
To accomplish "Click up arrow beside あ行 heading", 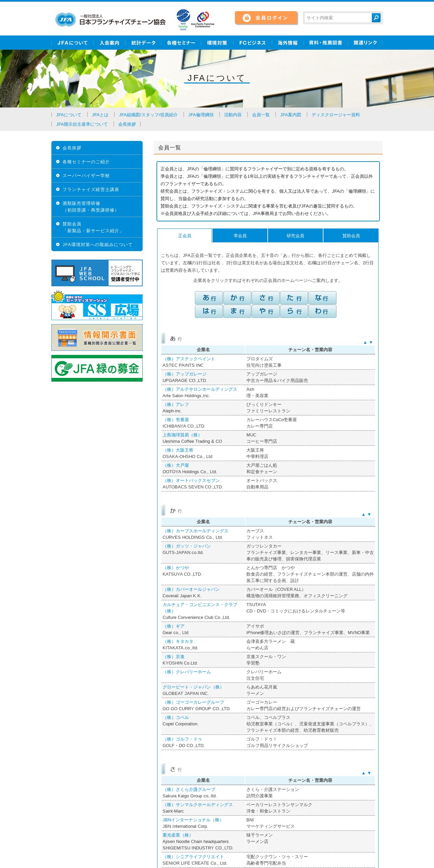I will [x=365, y=342].
